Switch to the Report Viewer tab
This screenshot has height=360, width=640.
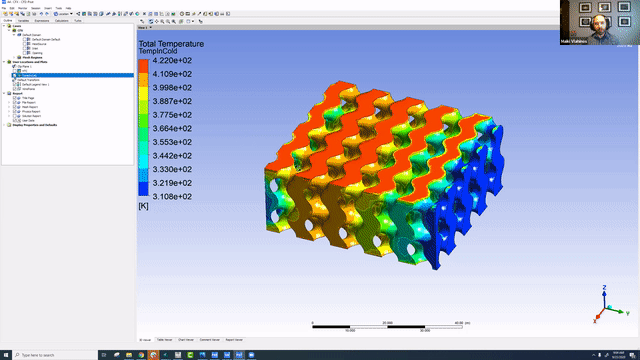coord(234,340)
